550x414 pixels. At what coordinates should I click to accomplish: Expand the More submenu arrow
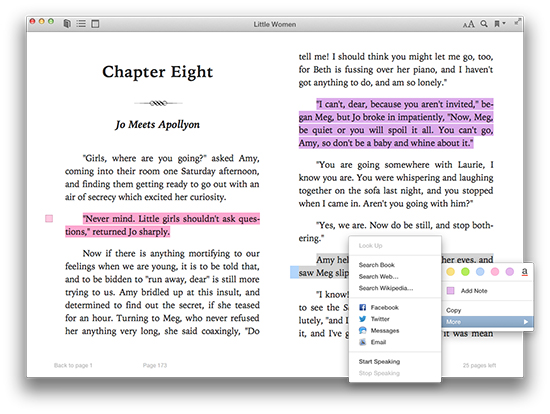point(525,322)
